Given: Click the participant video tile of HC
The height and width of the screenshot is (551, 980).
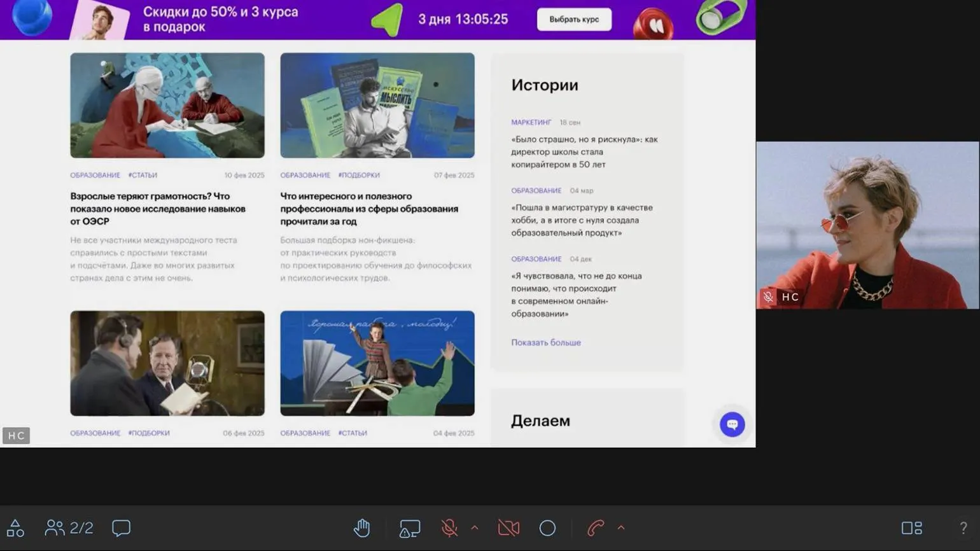Looking at the screenshot, I should pos(867,225).
